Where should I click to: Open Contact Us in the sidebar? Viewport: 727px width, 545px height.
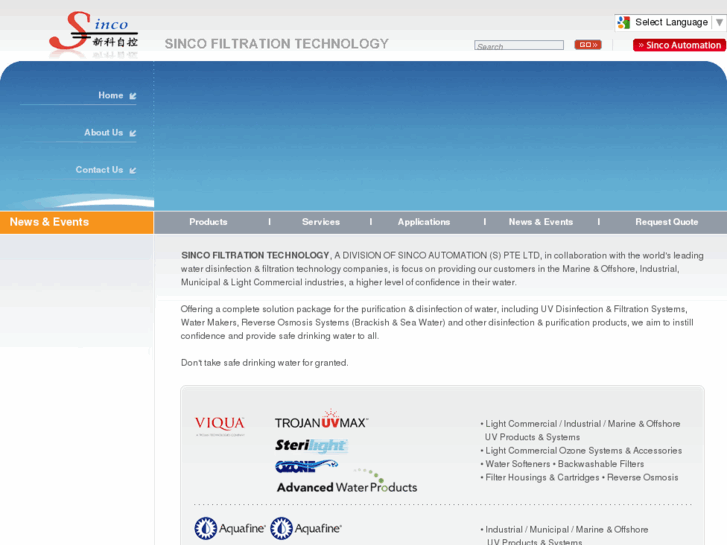99,170
